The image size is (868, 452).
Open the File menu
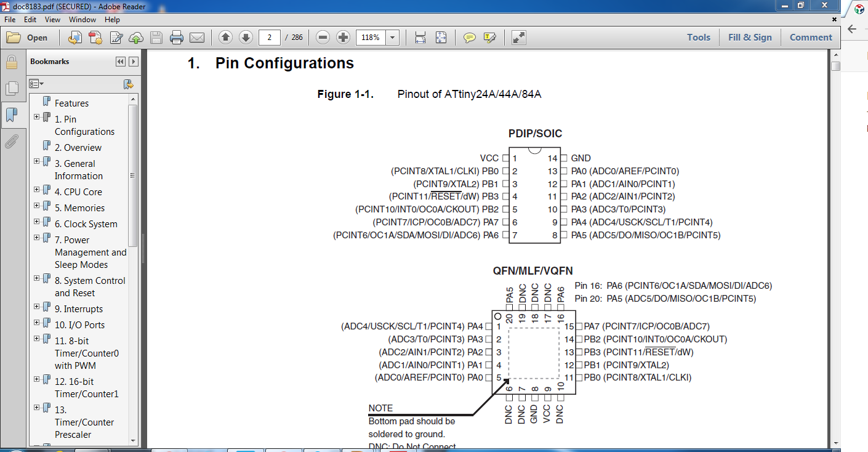tap(10, 20)
